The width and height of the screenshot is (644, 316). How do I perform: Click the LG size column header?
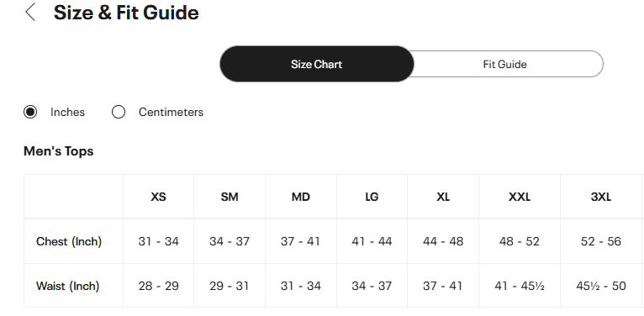coord(372,197)
